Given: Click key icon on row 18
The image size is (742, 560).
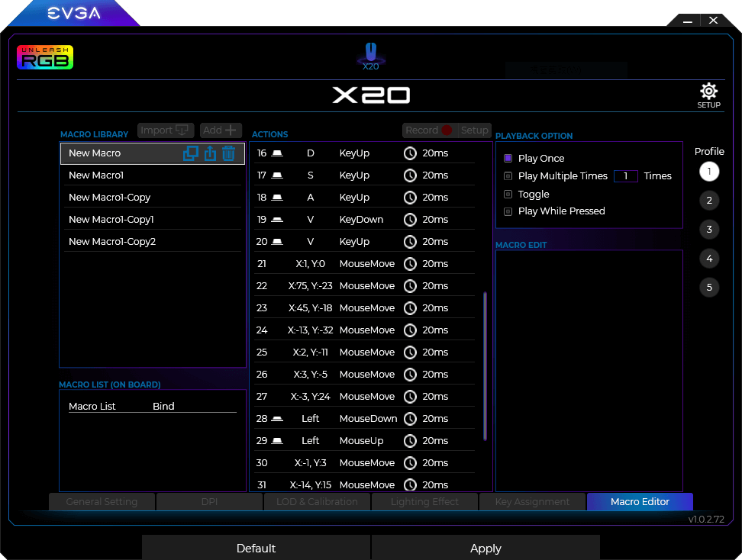Looking at the screenshot, I should pos(277,198).
